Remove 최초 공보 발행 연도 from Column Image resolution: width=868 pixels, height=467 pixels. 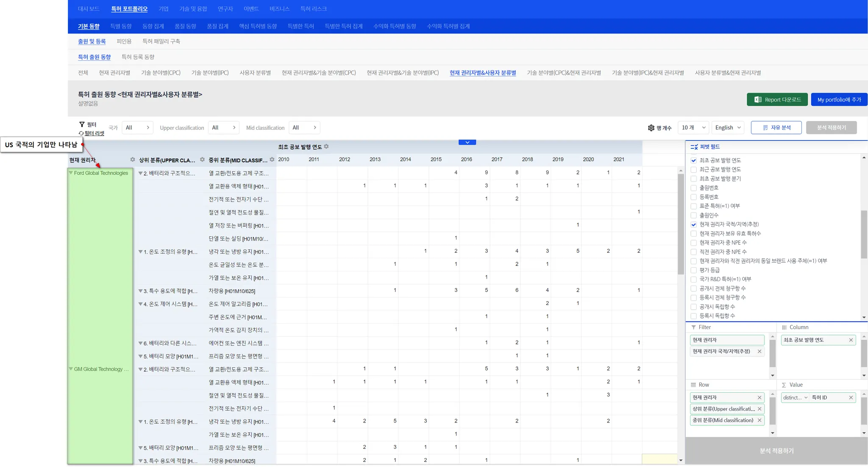point(851,340)
